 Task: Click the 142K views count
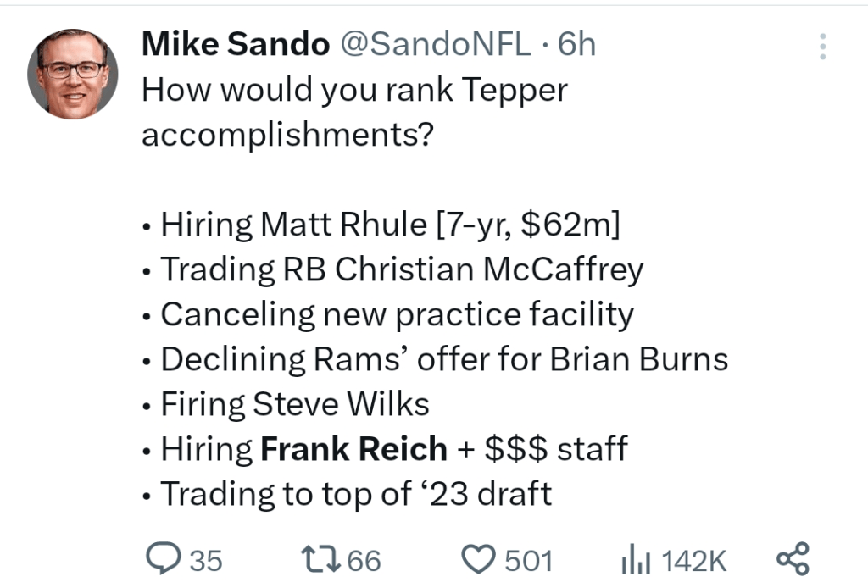(693, 560)
